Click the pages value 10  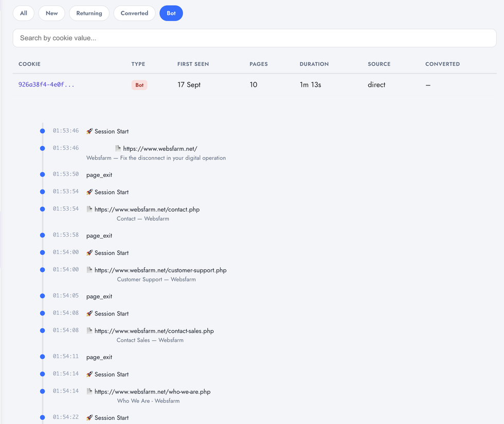254,84
